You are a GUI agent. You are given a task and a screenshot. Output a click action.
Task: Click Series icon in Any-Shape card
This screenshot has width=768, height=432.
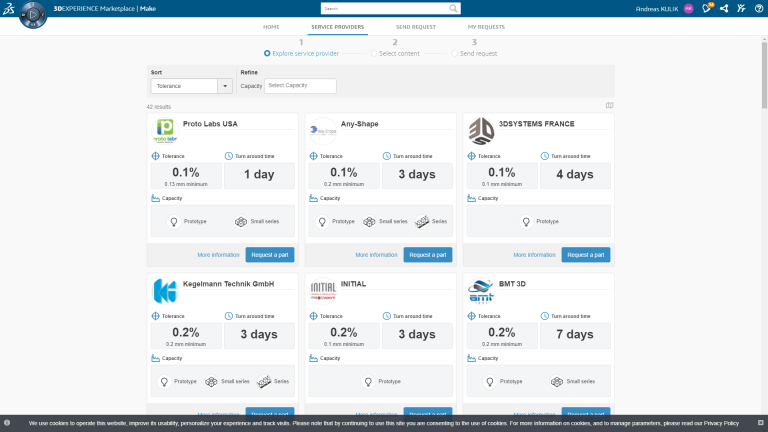pos(422,222)
